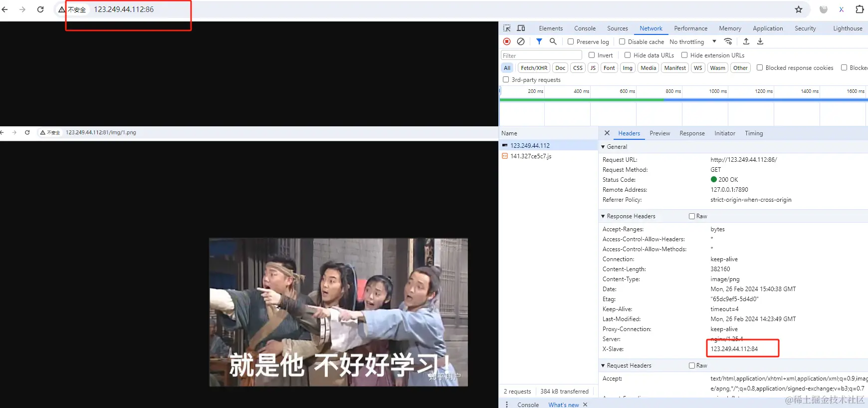Screen dimensions: 868x408
Task: Show only JS requests
Action: (593, 68)
